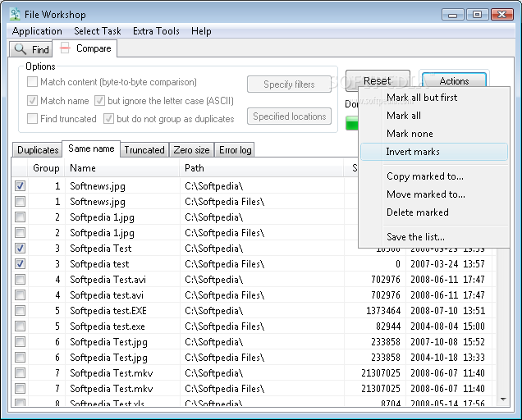The image size is (522, 420).
Task: Click date 2007-10-08 15:52
Action: coord(447,342)
